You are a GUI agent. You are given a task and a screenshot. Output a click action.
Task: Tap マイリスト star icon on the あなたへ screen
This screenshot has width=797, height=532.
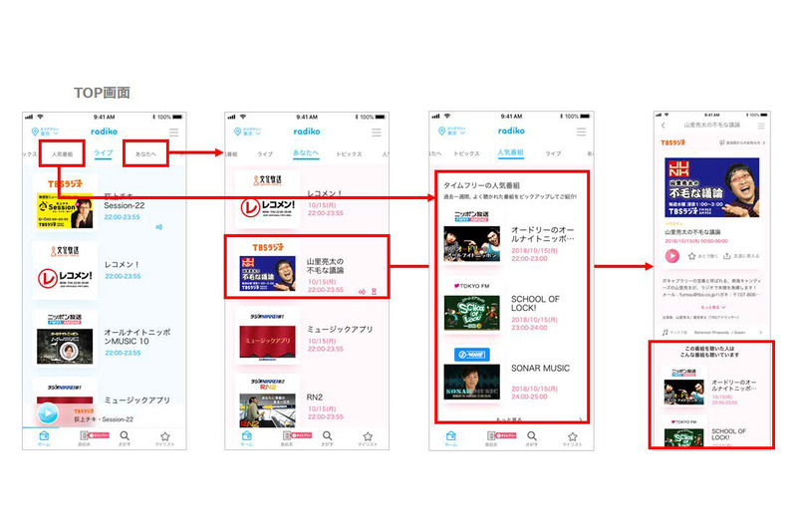368,438
